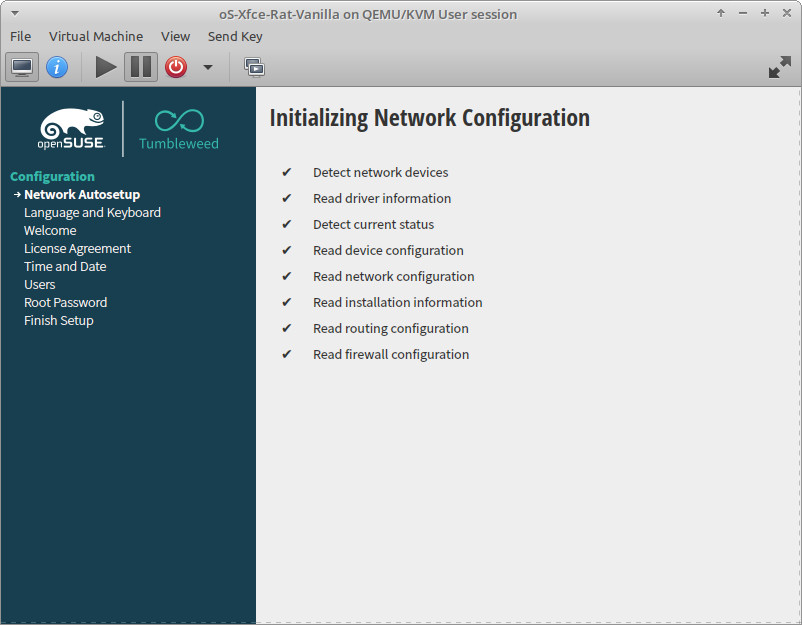Open the Send Key menu
Image resolution: width=802 pixels, height=625 pixels.
[x=235, y=36]
